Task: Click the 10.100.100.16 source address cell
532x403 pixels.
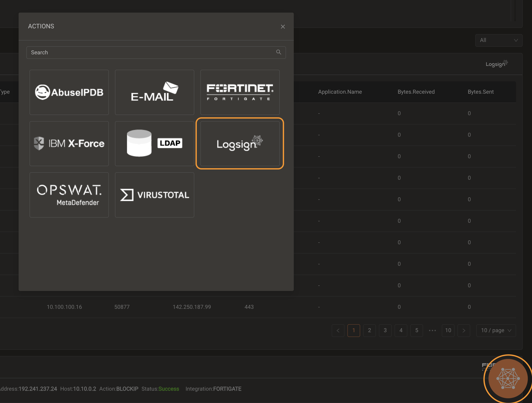Action: pos(64,307)
